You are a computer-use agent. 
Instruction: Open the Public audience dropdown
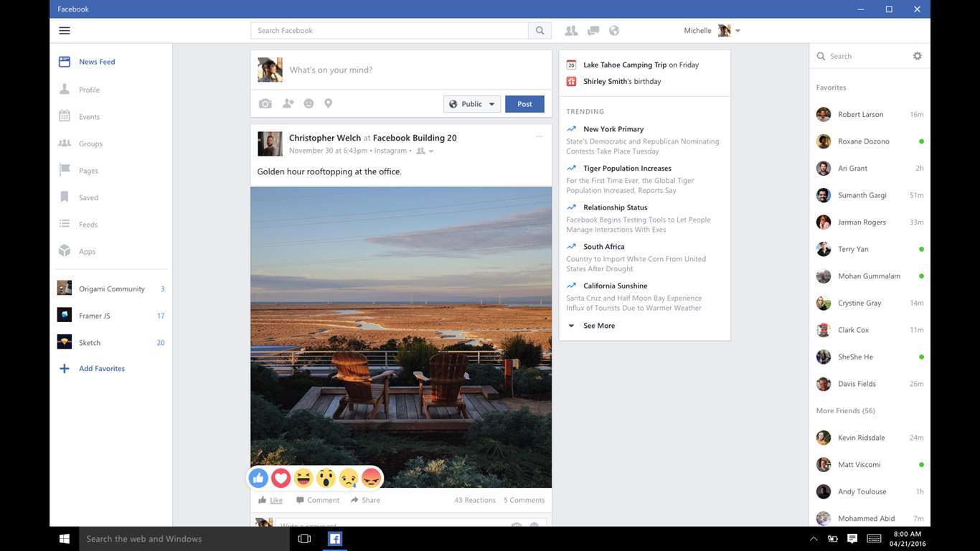coord(472,104)
